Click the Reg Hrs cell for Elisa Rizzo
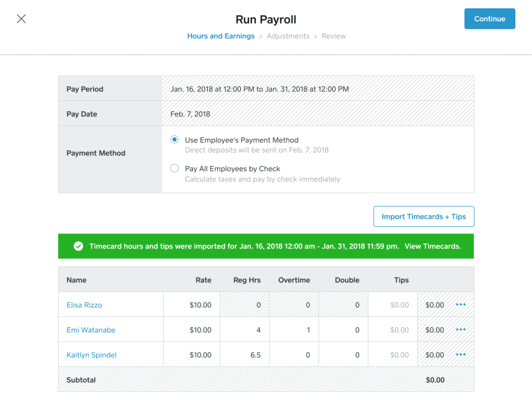Viewport: 532px width, 400px height. click(244, 305)
